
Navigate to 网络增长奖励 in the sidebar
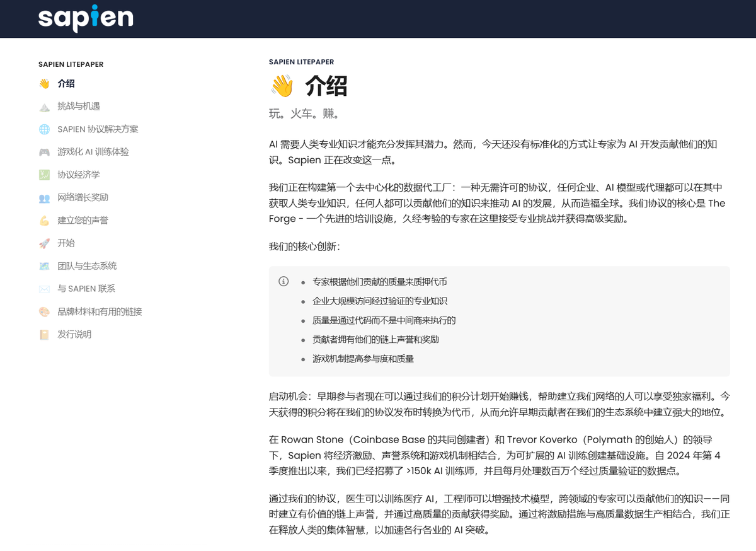point(83,198)
